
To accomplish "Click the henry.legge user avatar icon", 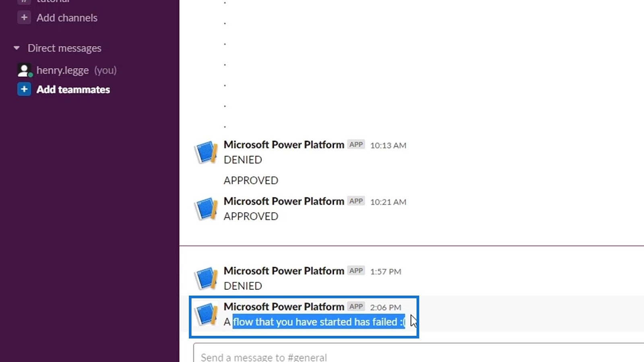I will [24, 70].
